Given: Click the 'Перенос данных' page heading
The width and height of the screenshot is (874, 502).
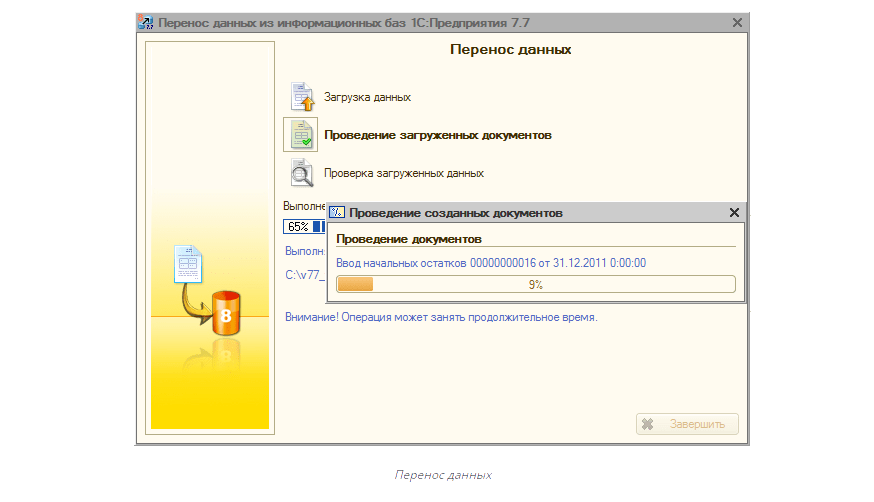Looking at the screenshot, I should [x=510, y=50].
